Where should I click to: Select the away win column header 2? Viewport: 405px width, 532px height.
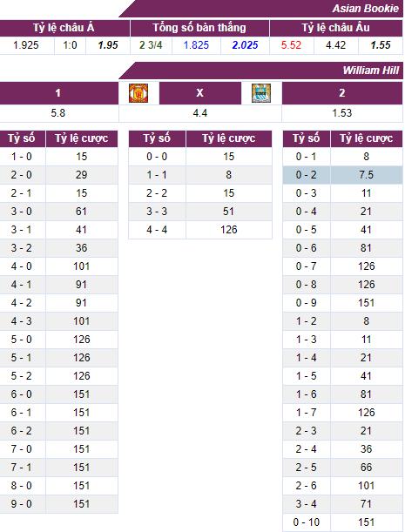[x=342, y=93]
